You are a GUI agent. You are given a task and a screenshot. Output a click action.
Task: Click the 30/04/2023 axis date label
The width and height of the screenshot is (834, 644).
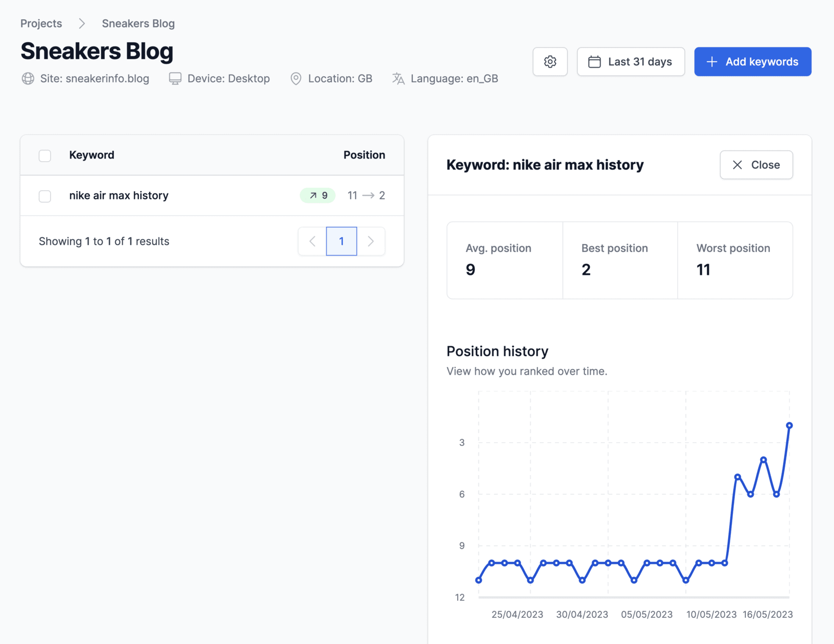(582, 614)
